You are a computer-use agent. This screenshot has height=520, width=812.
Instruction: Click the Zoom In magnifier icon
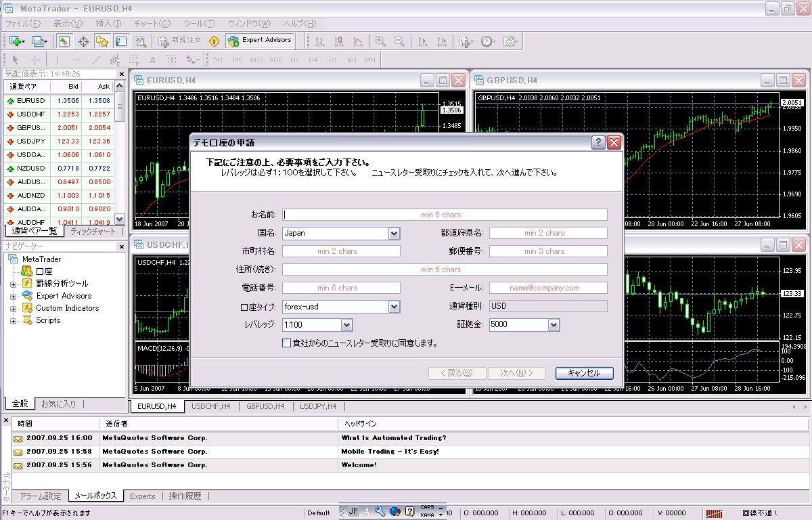(380, 41)
